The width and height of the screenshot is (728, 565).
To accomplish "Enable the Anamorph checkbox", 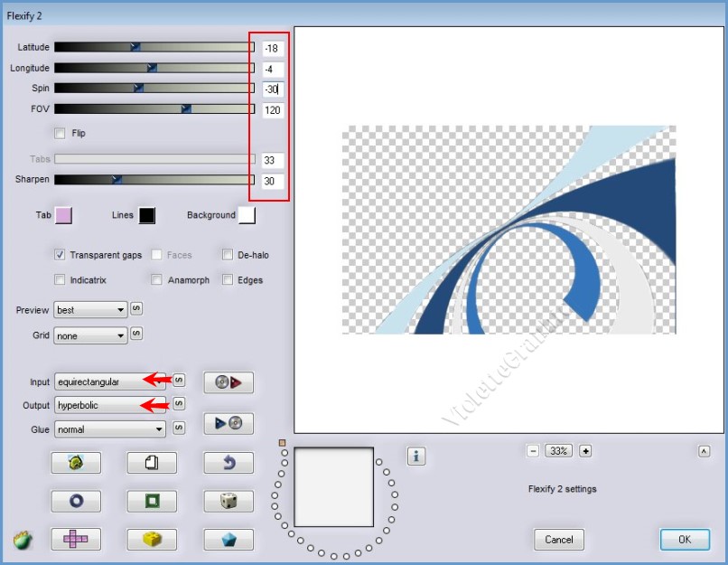I will pos(157,280).
